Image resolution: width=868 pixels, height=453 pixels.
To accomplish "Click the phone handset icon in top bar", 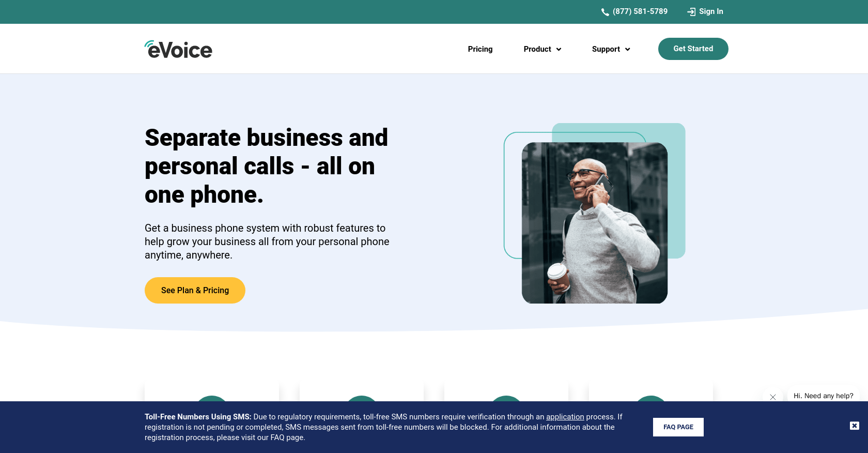I will 605,12.
